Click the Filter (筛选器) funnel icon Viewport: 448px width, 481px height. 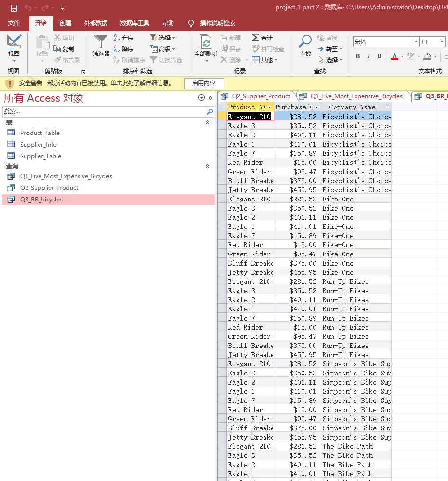[101, 41]
